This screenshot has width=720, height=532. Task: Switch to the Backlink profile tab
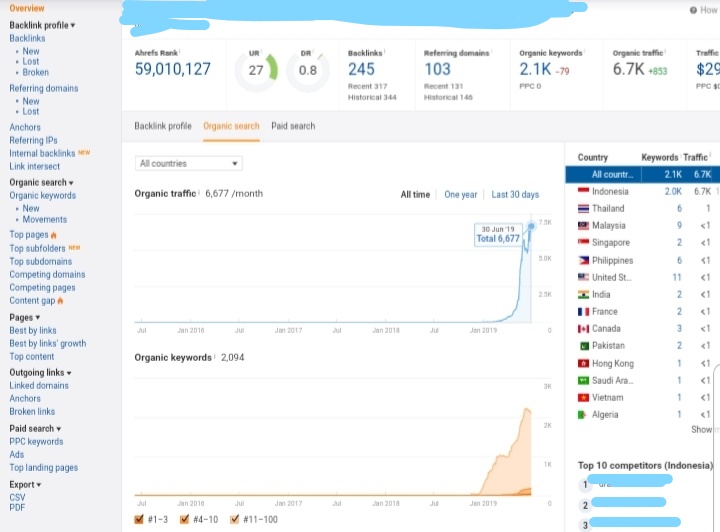tap(163, 126)
